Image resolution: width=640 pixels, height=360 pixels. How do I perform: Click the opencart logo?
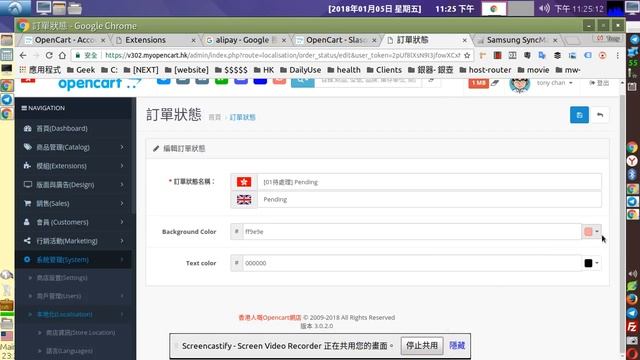(x=99, y=84)
